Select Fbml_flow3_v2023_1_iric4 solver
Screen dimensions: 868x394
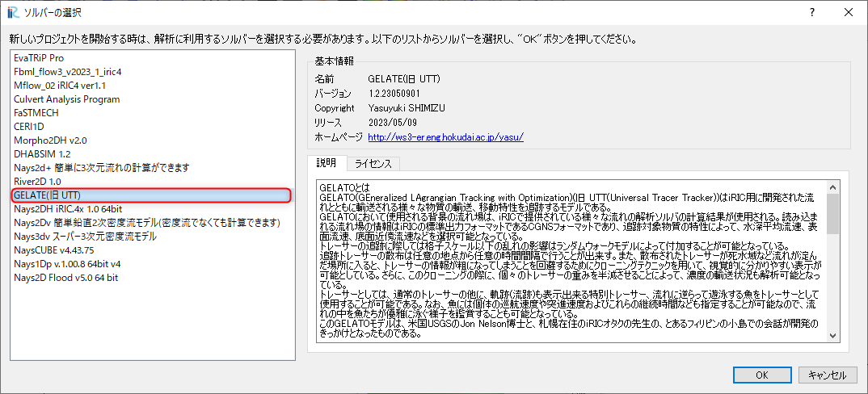[x=152, y=72]
